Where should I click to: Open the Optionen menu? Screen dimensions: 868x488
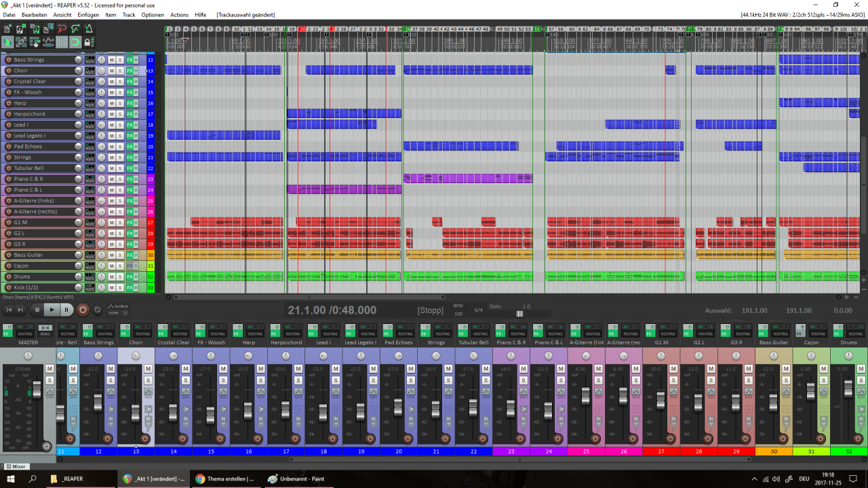153,15
